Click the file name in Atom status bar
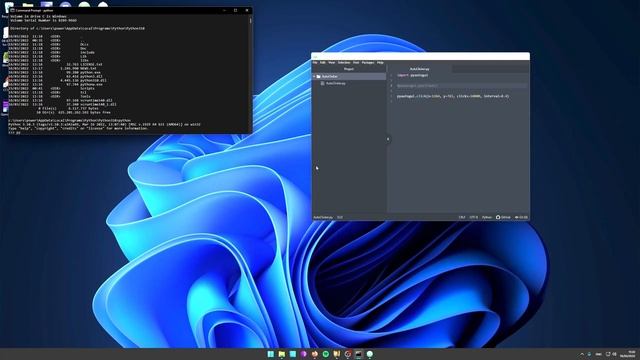Viewport: 640px width, 360px height. point(323,217)
